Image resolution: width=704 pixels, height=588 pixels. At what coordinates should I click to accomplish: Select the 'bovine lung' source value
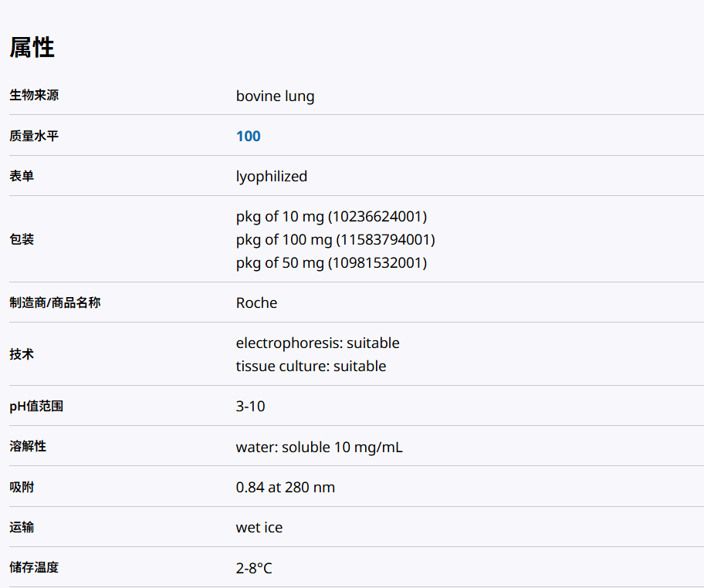[275, 96]
